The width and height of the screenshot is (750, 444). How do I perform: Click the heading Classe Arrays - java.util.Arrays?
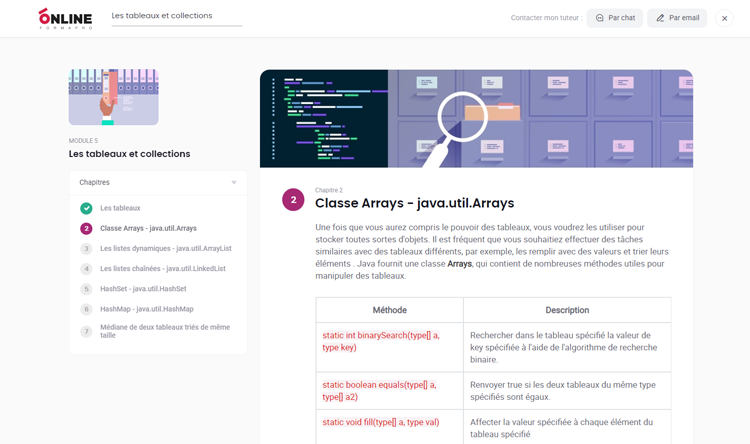(x=414, y=203)
